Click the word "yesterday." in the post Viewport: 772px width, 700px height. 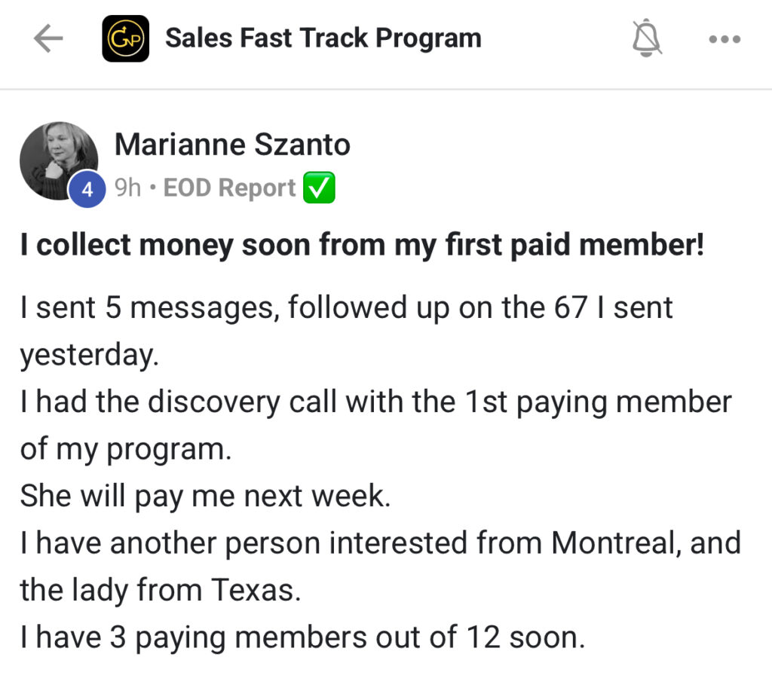pyautogui.click(x=90, y=355)
